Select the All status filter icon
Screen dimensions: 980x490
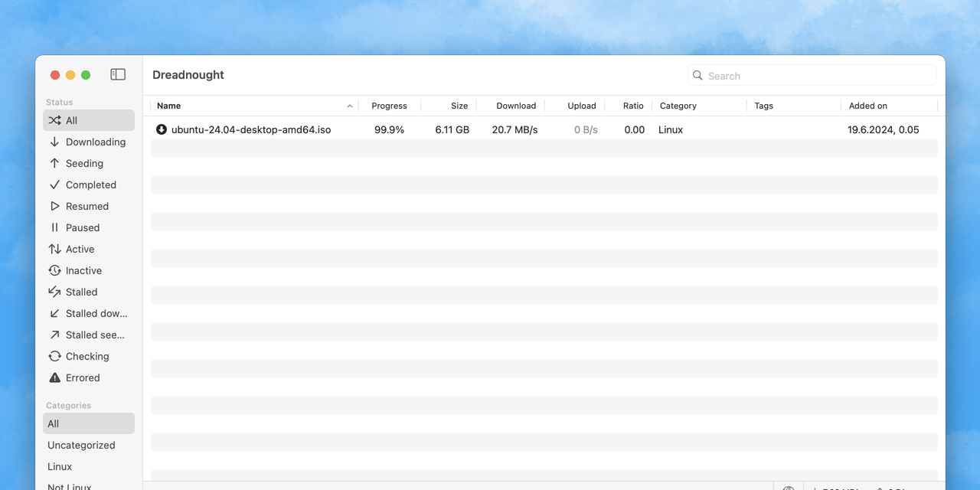(x=54, y=119)
